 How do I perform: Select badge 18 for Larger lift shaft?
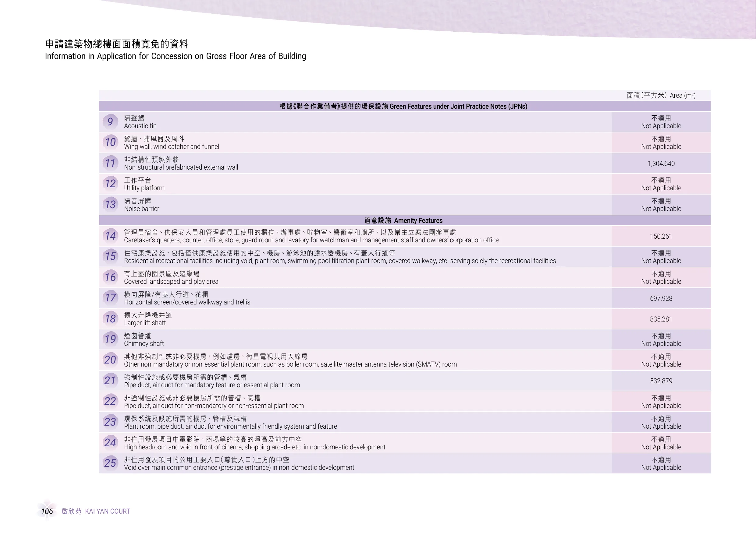click(x=111, y=319)
